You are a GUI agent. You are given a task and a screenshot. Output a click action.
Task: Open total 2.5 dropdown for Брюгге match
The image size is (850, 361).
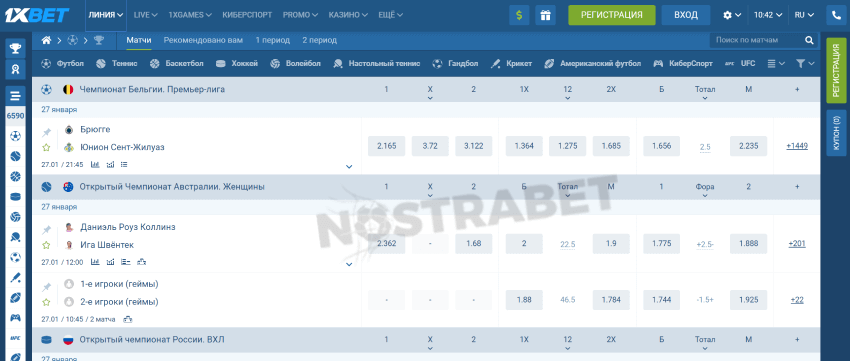click(705, 147)
